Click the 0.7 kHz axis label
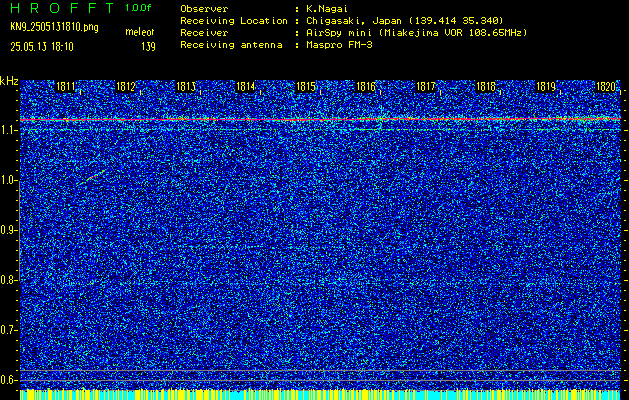Screen dimensions: 629x400 point(8,330)
